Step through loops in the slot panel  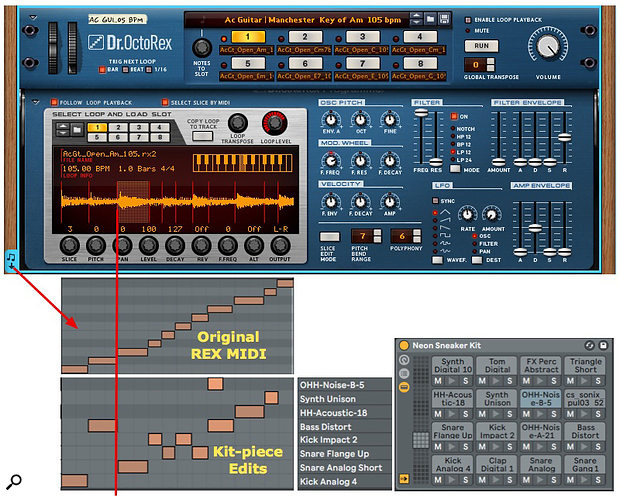pos(63,129)
